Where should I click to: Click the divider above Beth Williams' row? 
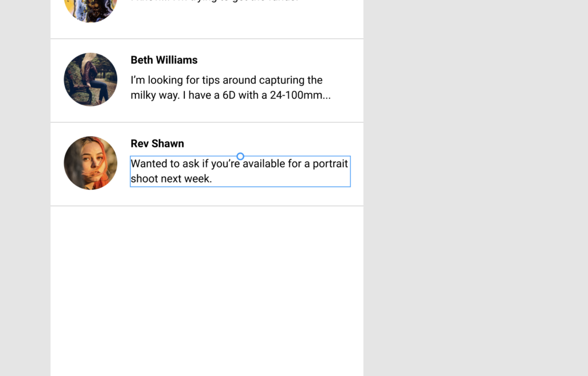tap(207, 39)
